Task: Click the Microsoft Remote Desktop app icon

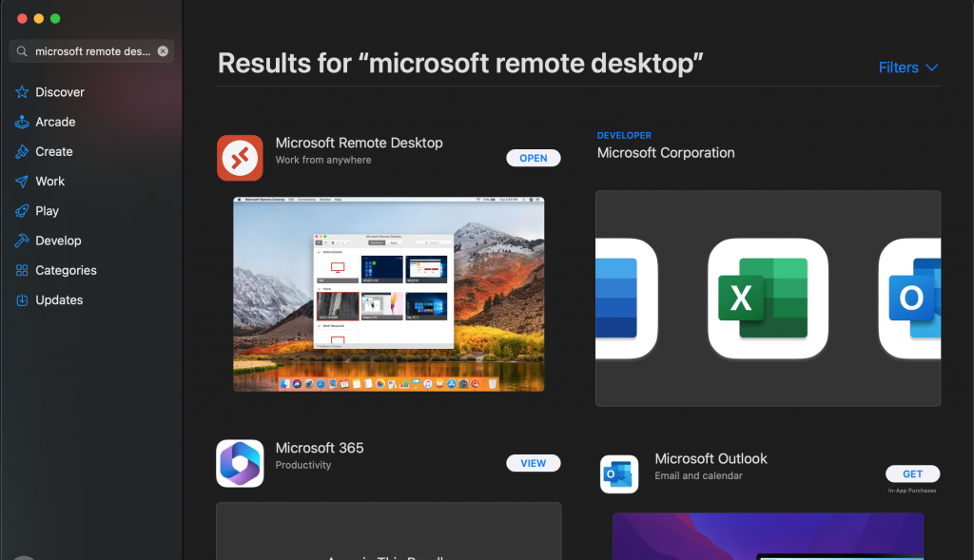Action: pos(240,158)
